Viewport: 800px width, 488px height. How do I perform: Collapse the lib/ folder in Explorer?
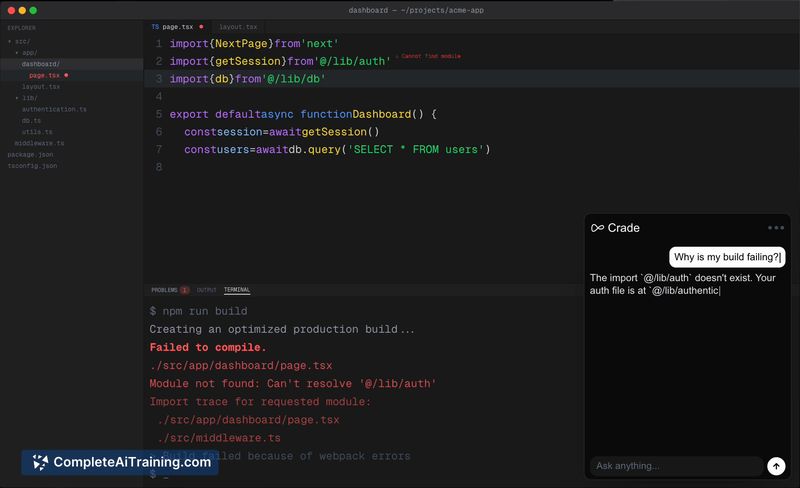[26, 97]
